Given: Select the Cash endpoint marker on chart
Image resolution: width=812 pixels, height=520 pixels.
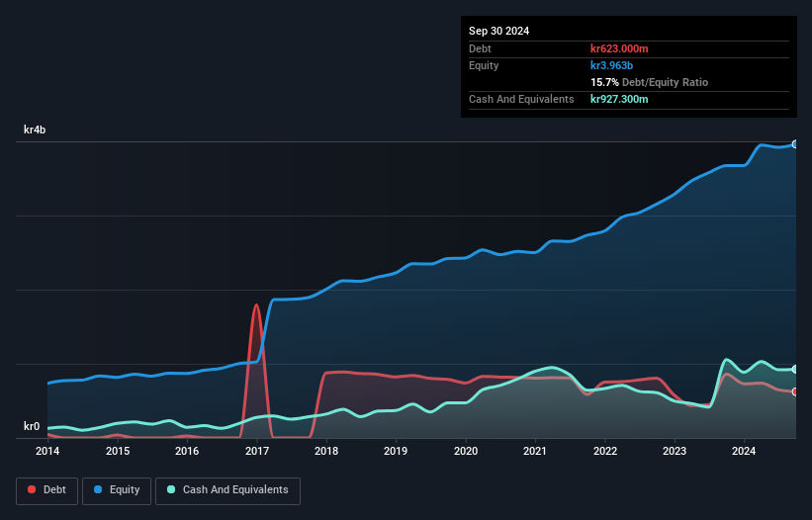Looking at the screenshot, I should click(x=795, y=370).
